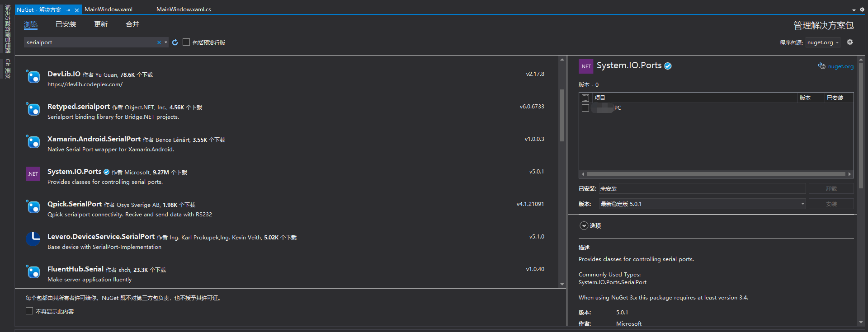Select the Xamarin.Android.SerialPort package

287,144
